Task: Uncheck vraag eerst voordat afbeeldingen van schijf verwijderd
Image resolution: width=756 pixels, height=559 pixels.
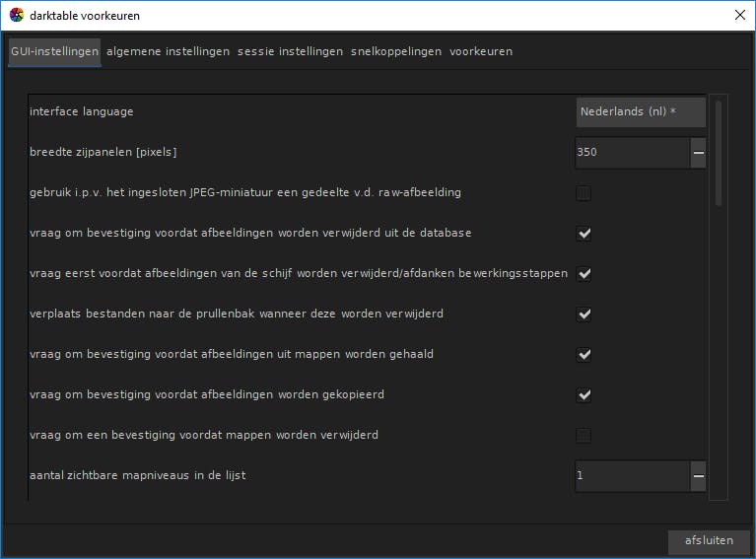Action: (584, 273)
